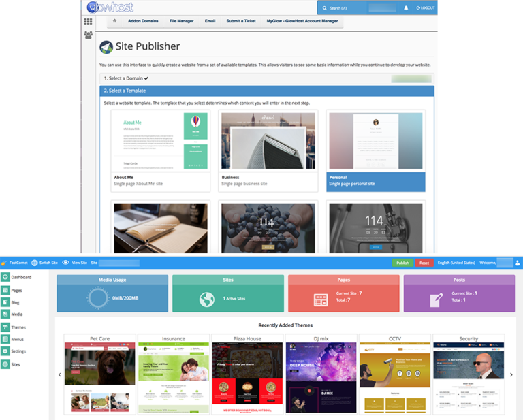The height and width of the screenshot is (420, 523).
Task: Select the grapes countdown template
Action: pos(268,228)
